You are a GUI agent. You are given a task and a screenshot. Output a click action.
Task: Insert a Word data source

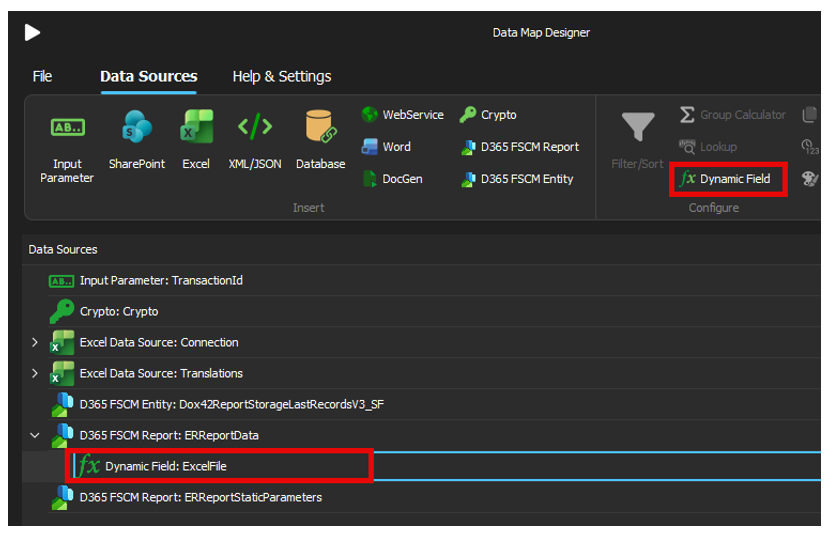(x=386, y=147)
